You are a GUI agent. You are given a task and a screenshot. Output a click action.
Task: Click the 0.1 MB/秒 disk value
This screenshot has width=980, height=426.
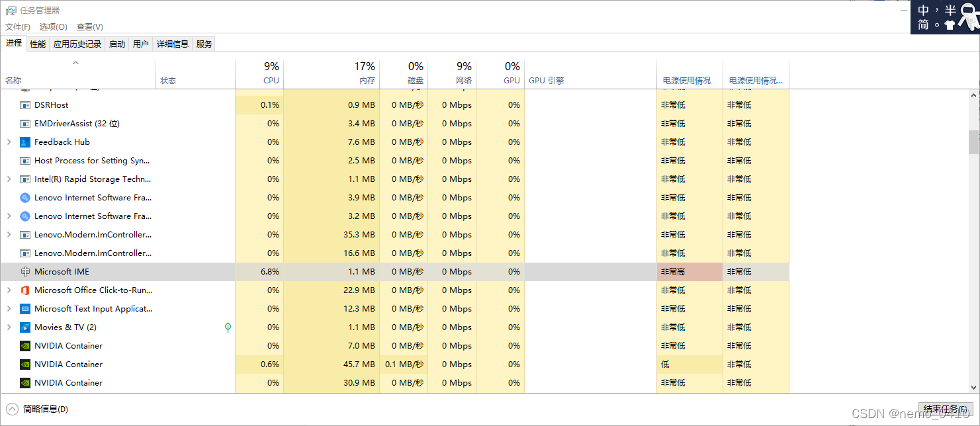pyautogui.click(x=404, y=364)
